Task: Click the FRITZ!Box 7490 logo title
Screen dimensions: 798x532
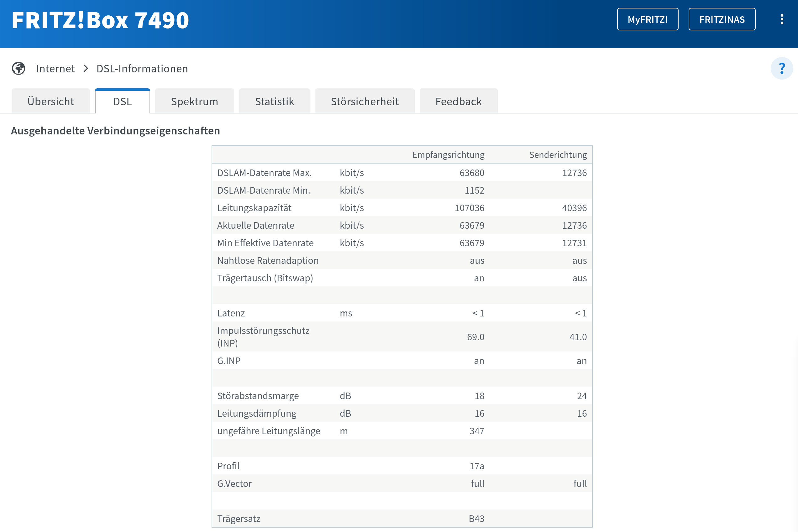Action: [x=100, y=20]
